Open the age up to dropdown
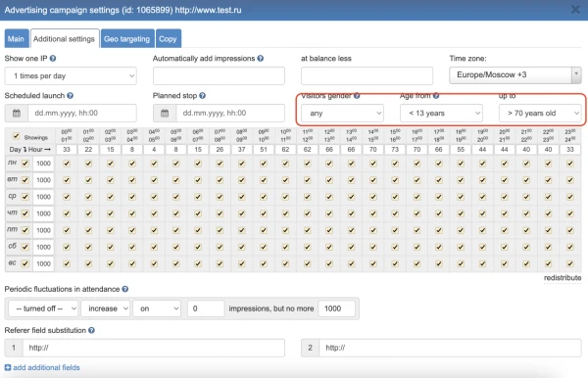This screenshot has width=588, height=378. 540,114
